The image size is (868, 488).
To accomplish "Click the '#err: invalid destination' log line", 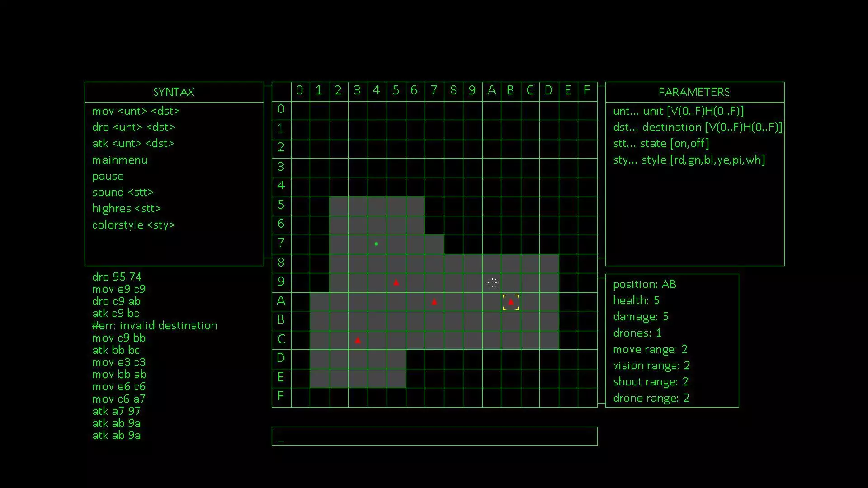I will pos(155,326).
